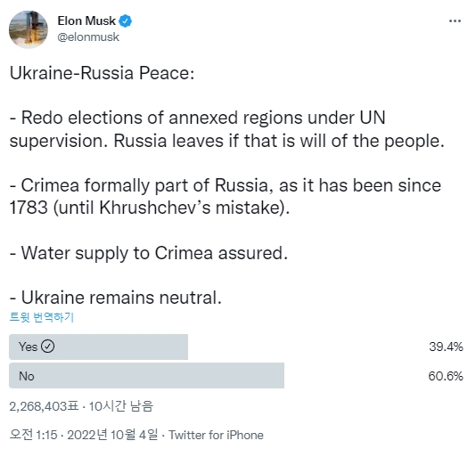Click the checkmark icon beside Yes
Viewport: 476px width, 449px height.
tap(47, 347)
